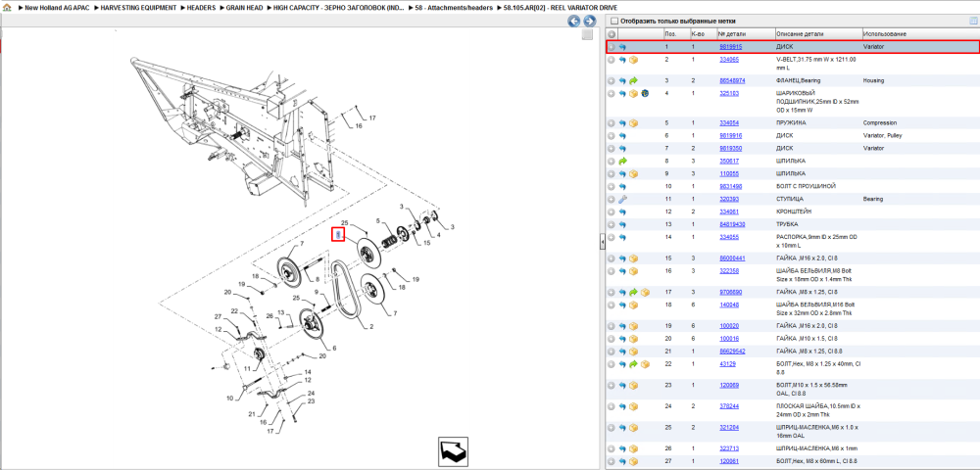This screenshot has height=470, width=980.
Task: Select callout 2 on the belt diagram
Action: pos(370,326)
